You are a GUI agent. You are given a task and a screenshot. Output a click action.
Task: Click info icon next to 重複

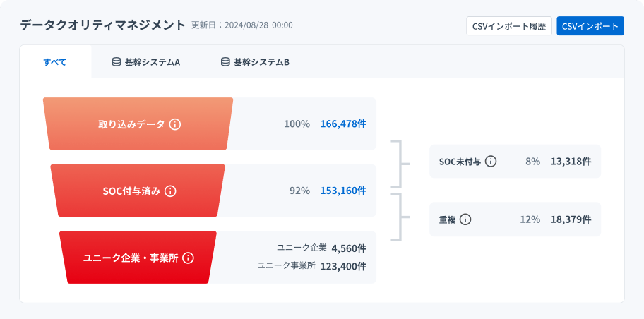[x=465, y=219]
